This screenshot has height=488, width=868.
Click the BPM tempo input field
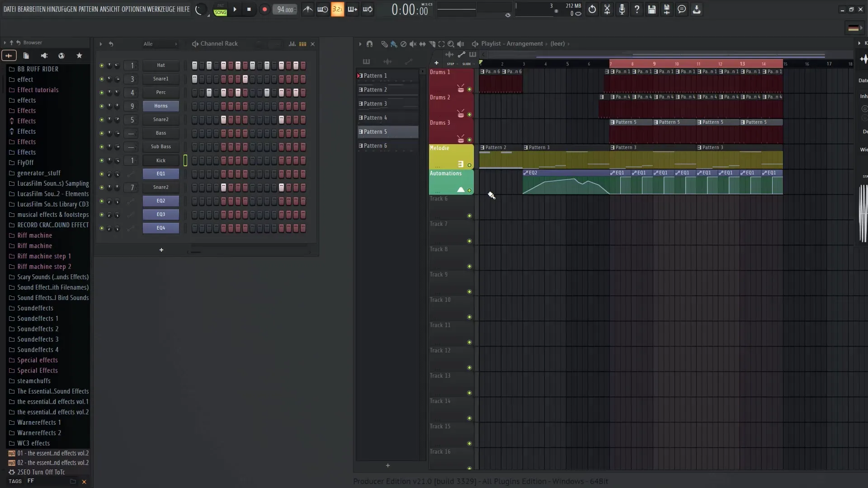(284, 9)
